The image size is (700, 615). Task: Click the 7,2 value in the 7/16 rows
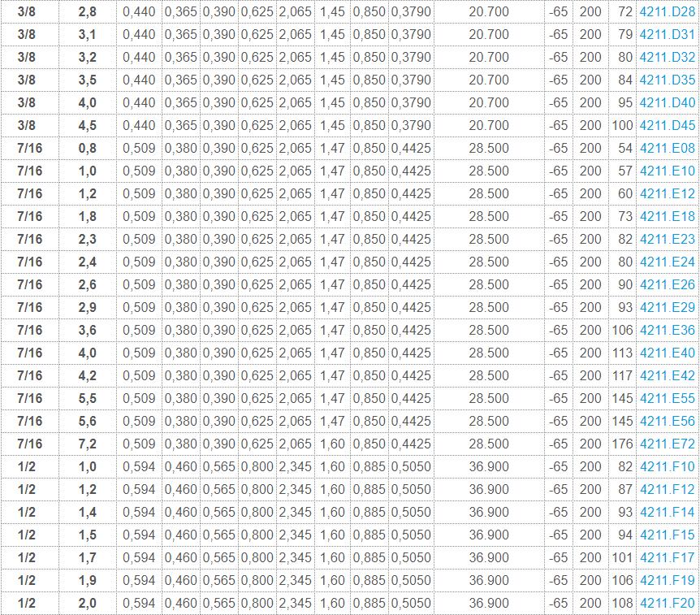[x=87, y=444]
